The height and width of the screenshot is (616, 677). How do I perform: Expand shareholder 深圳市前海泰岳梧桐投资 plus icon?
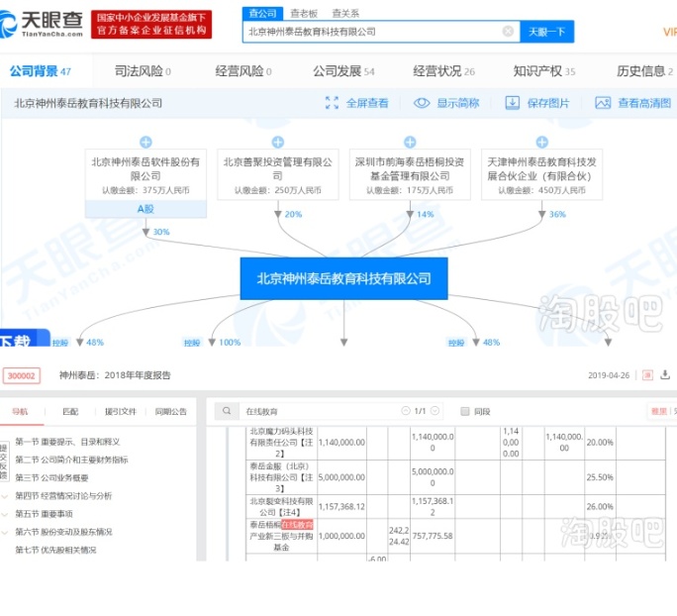[x=410, y=142]
